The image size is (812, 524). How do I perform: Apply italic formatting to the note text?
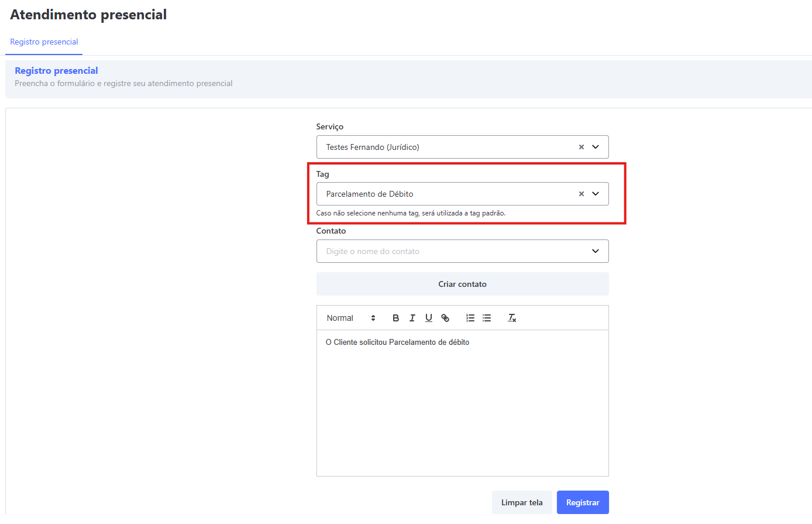[x=412, y=317]
